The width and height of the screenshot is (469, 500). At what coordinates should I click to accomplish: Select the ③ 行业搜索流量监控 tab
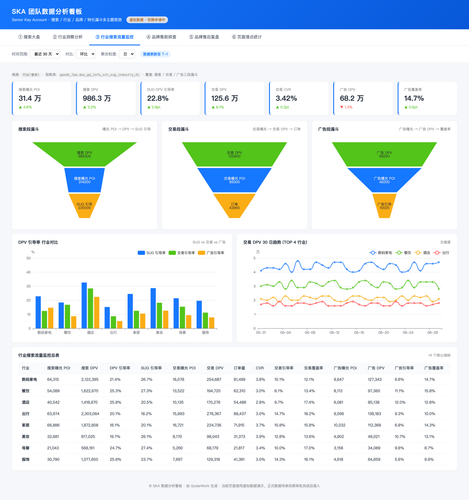114,37
